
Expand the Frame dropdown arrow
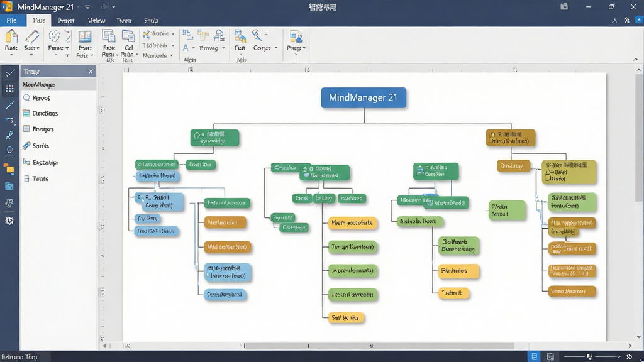pyautogui.click(x=67, y=48)
